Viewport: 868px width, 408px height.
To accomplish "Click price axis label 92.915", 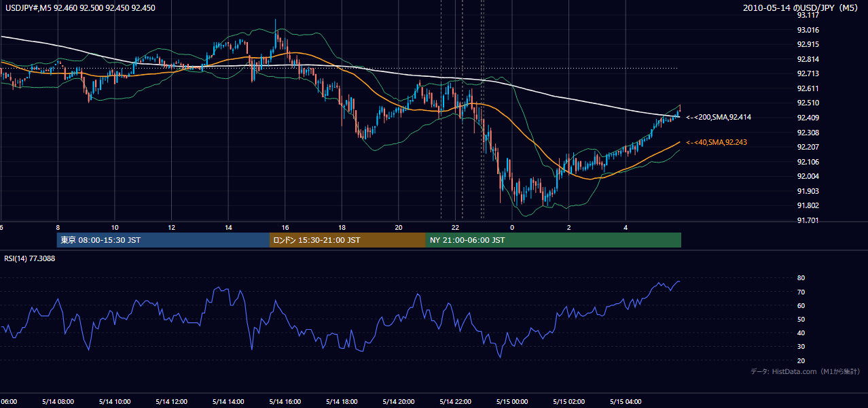I will [808, 44].
